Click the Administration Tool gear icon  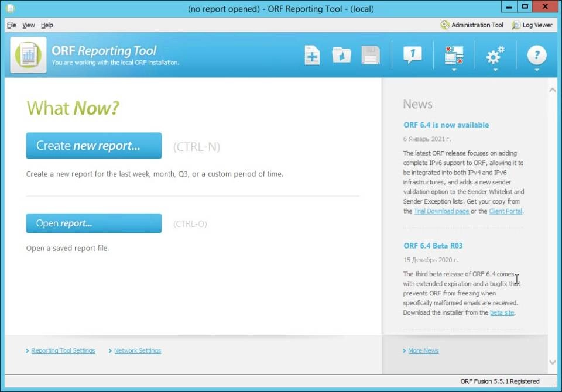tap(445, 25)
